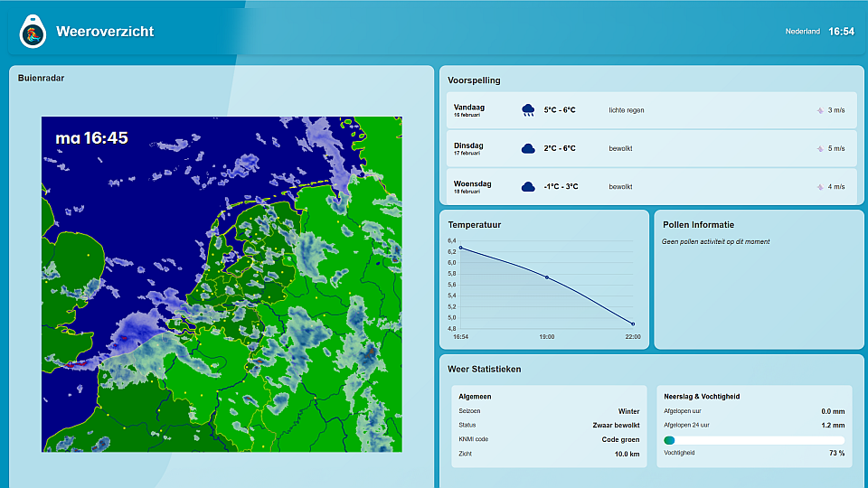The height and width of the screenshot is (488, 868).
Task: Select the Dinsdag forecast row
Action: 650,148
